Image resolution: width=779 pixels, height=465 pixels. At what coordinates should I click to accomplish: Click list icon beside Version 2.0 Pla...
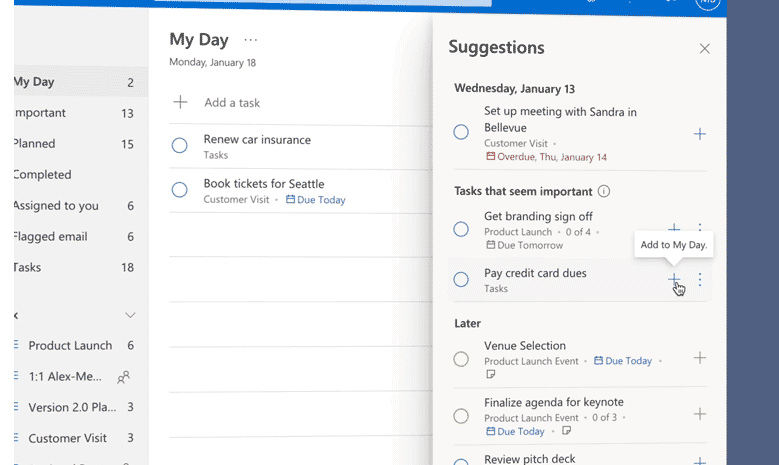(16, 407)
